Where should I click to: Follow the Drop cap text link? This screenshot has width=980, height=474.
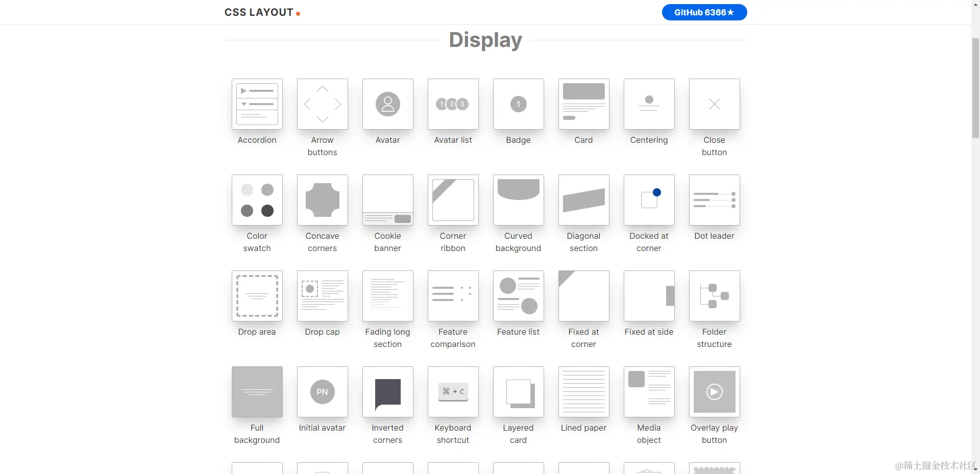[x=323, y=332]
